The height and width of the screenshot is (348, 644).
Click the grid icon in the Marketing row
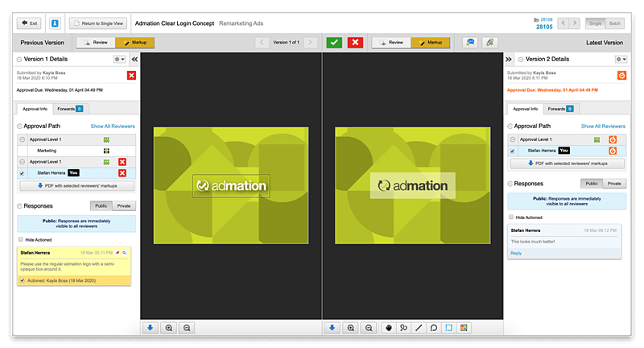(106, 151)
